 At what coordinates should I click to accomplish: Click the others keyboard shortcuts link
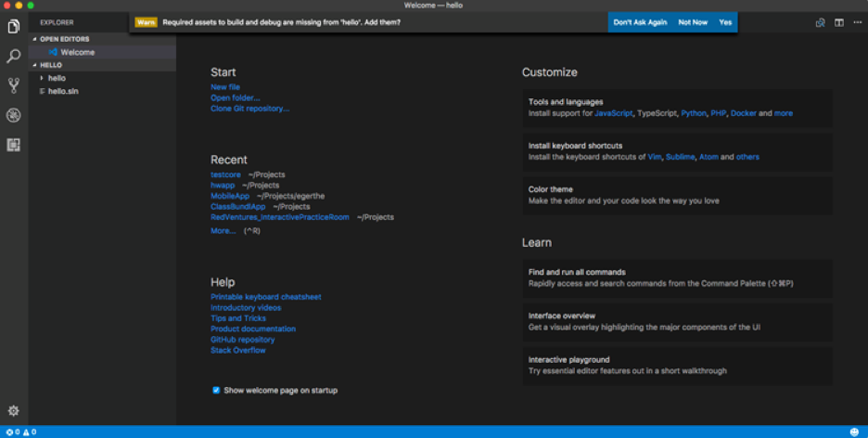pyautogui.click(x=747, y=157)
